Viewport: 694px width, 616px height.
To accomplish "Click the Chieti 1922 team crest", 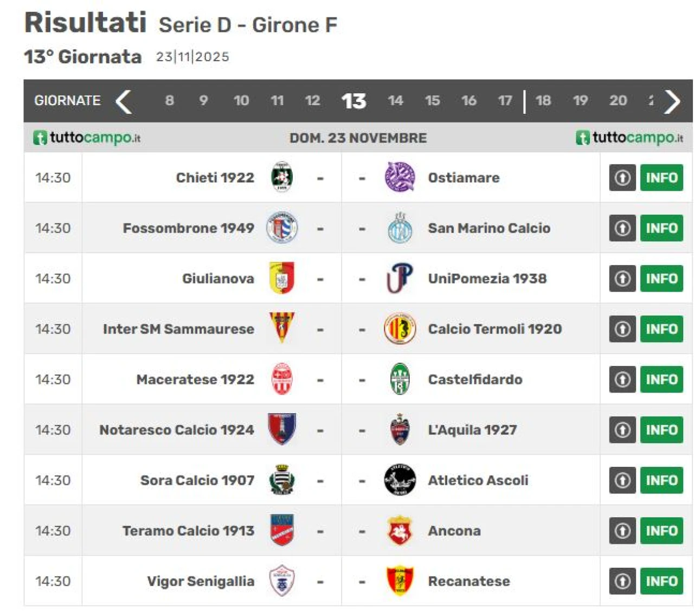I will [x=281, y=177].
